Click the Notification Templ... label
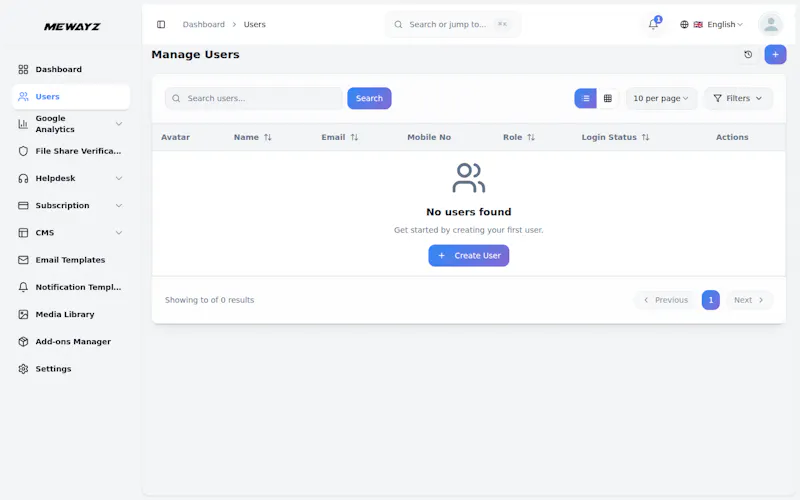 coord(78,287)
